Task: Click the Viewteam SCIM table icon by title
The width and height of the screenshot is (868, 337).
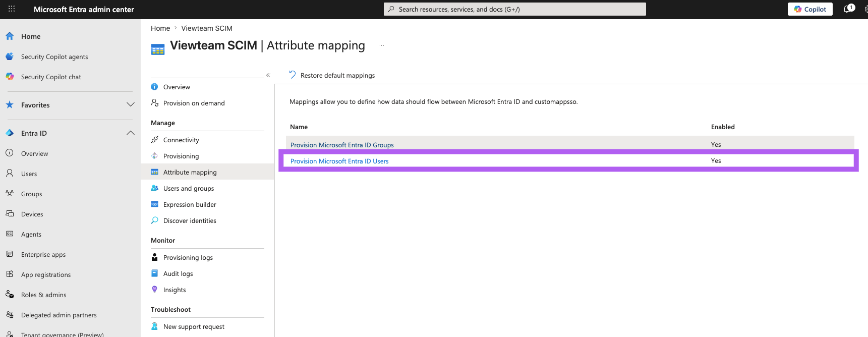Action: point(158,49)
